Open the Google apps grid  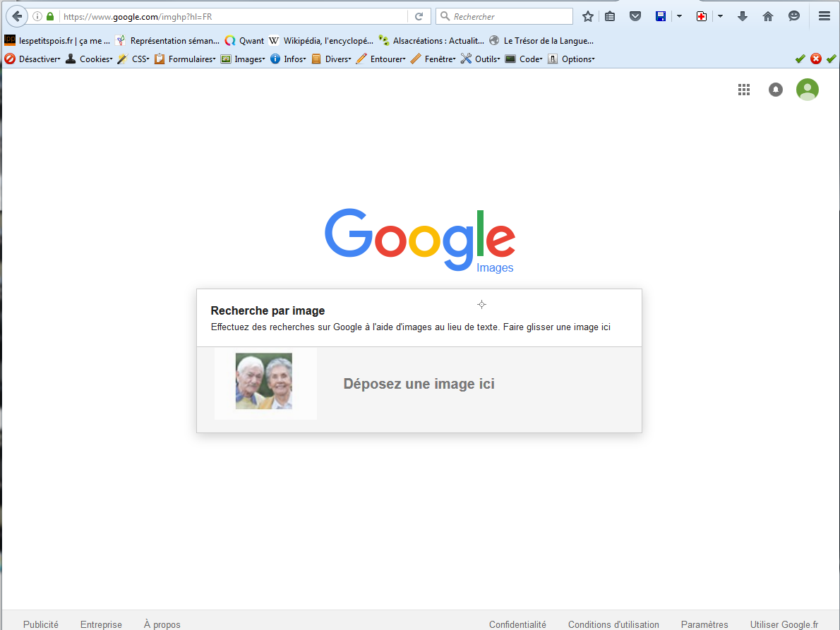pos(743,90)
